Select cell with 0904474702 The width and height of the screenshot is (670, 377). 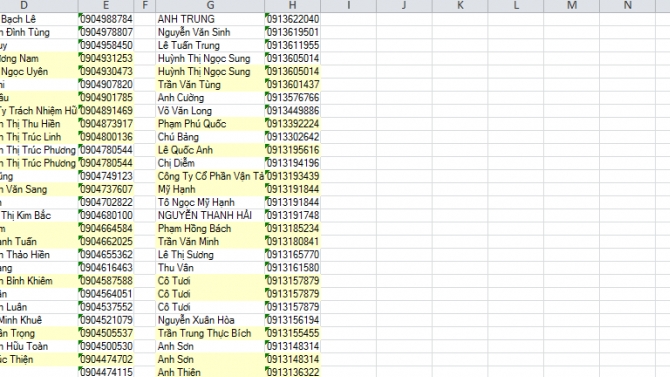[x=106, y=359]
